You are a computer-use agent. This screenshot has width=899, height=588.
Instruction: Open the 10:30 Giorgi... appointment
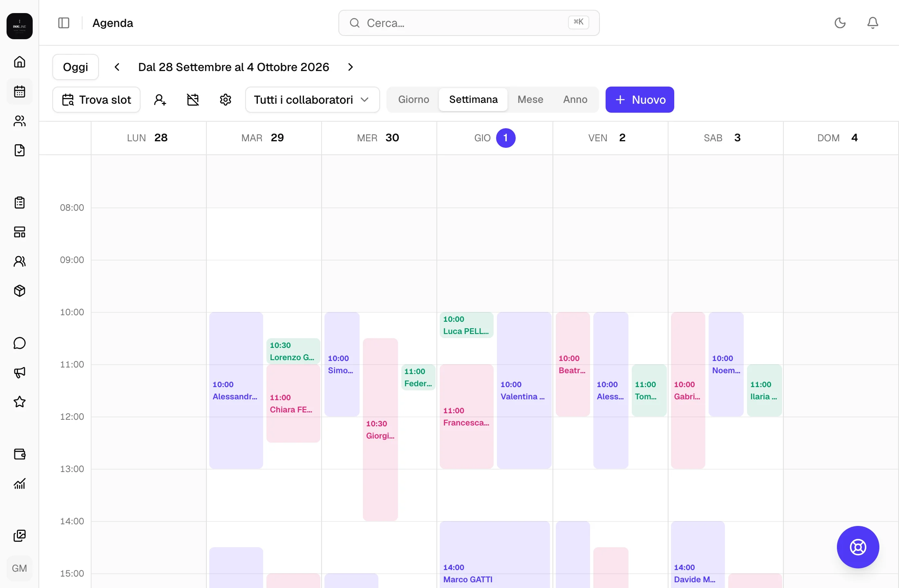pos(380,430)
